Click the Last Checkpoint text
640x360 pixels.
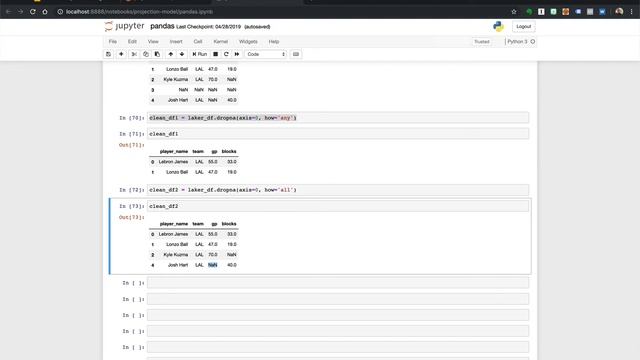pyautogui.click(x=209, y=27)
